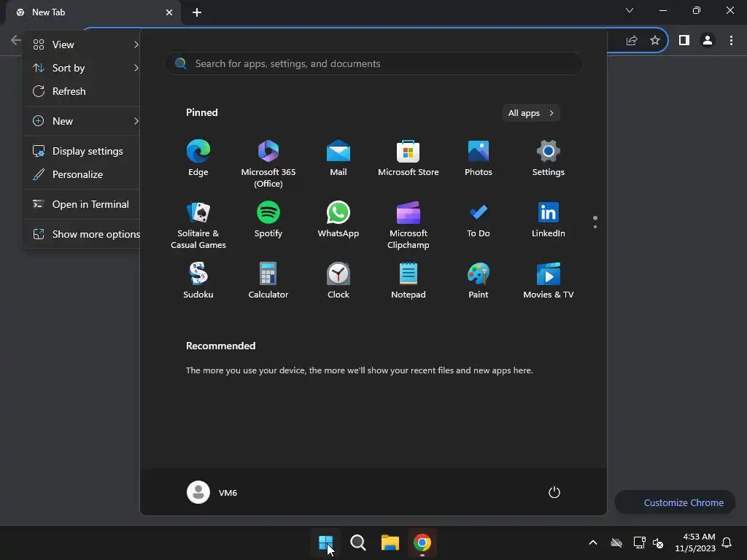
Task: Bookmark this tab with star icon
Action: click(x=655, y=41)
